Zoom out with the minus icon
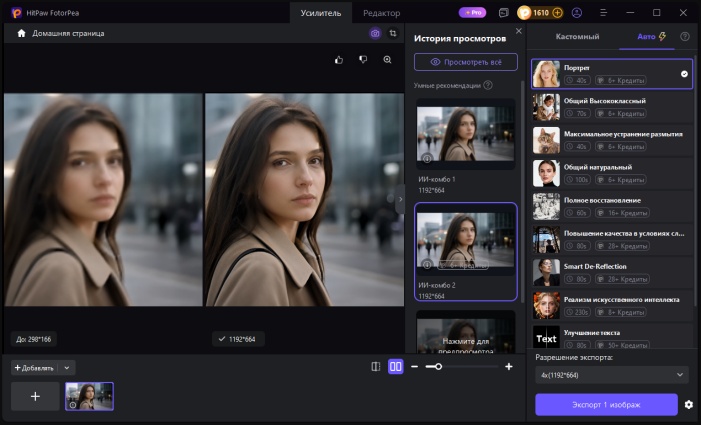 click(x=414, y=366)
